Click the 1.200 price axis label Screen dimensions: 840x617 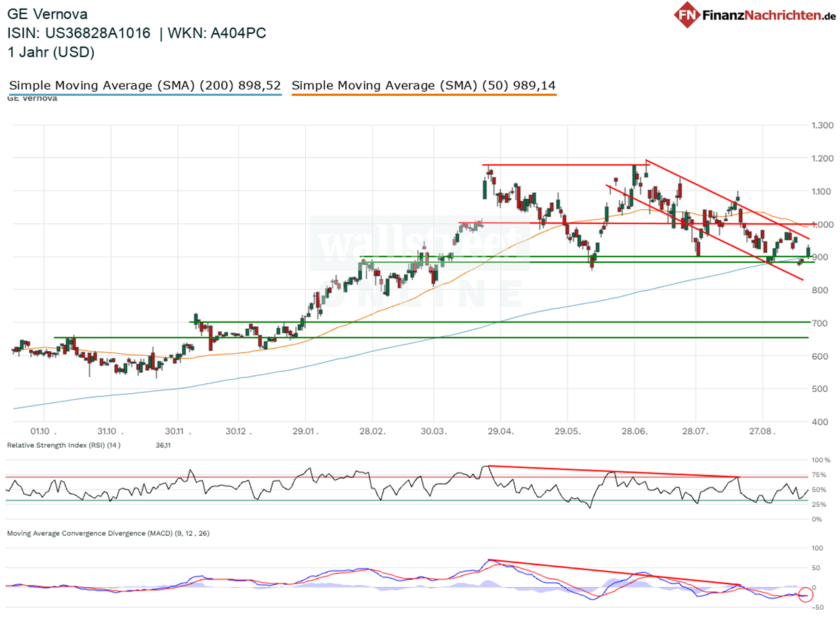[822, 158]
